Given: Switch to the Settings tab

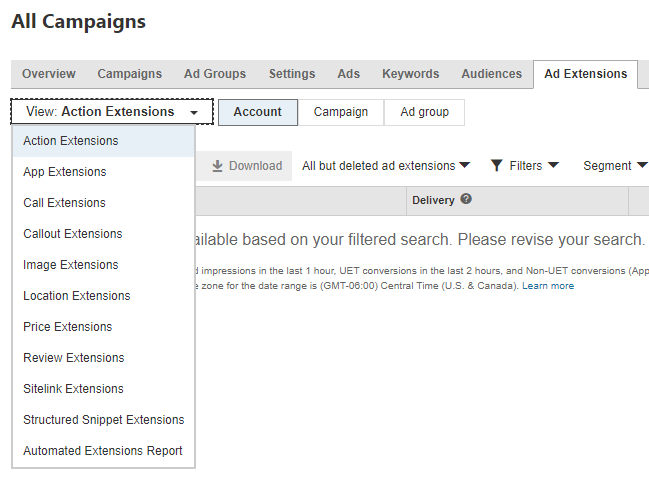Looking at the screenshot, I should 292,74.
